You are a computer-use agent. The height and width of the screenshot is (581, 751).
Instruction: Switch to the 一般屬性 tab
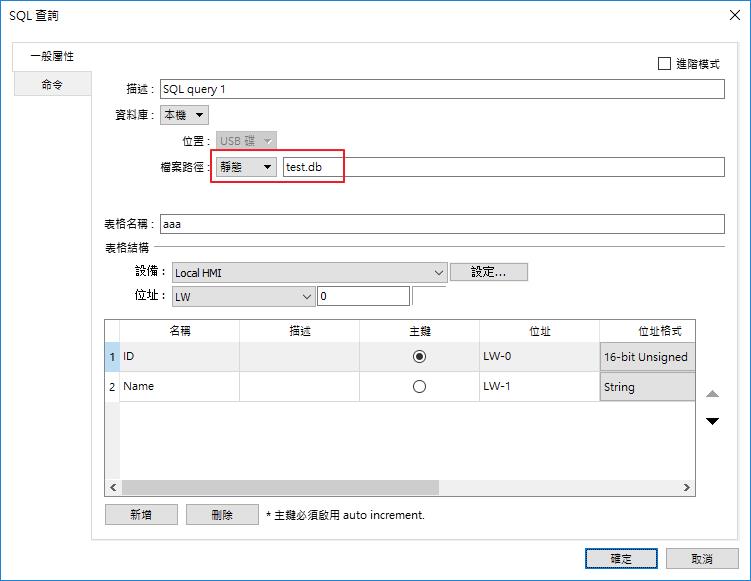click(52, 57)
